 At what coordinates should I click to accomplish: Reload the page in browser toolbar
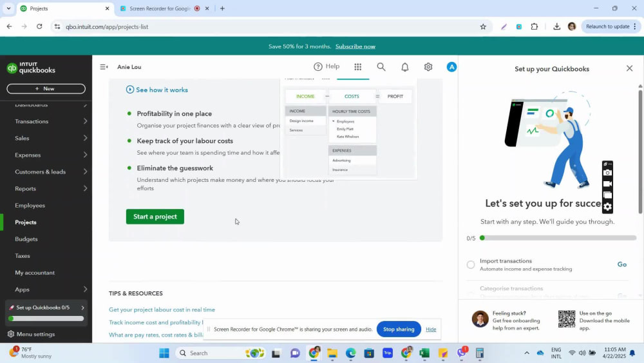coord(39,26)
